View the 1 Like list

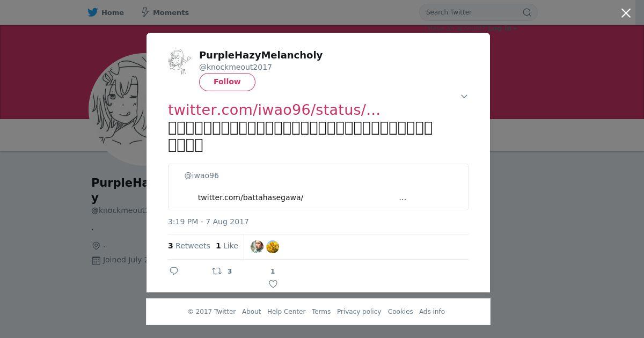point(227,246)
